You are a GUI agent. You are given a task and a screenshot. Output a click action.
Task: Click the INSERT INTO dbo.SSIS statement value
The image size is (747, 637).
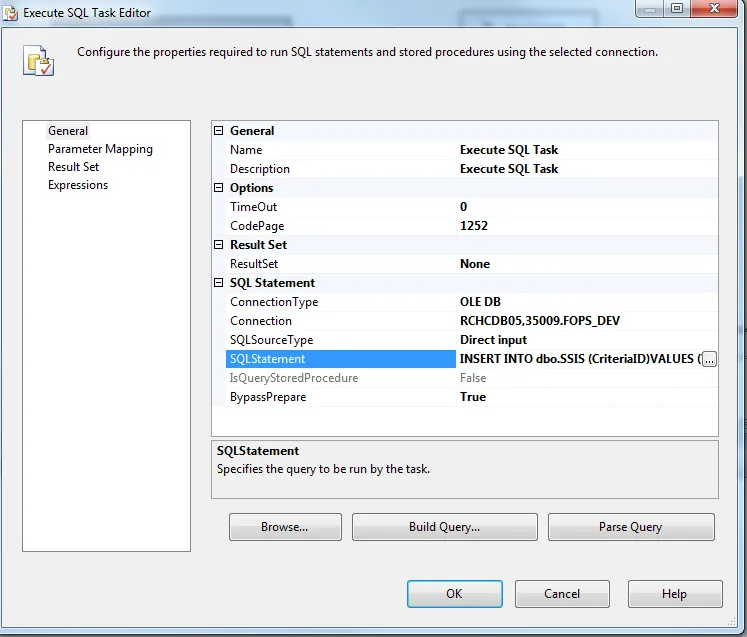(580, 359)
